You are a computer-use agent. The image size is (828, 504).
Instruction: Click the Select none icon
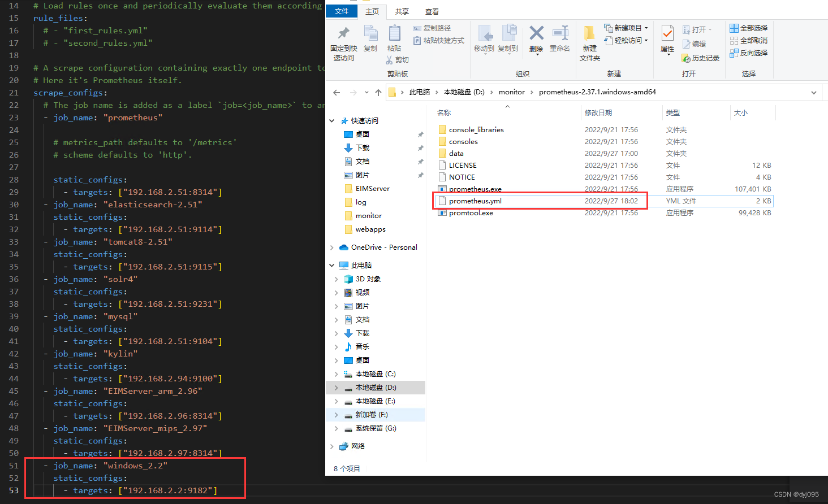point(734,41)
